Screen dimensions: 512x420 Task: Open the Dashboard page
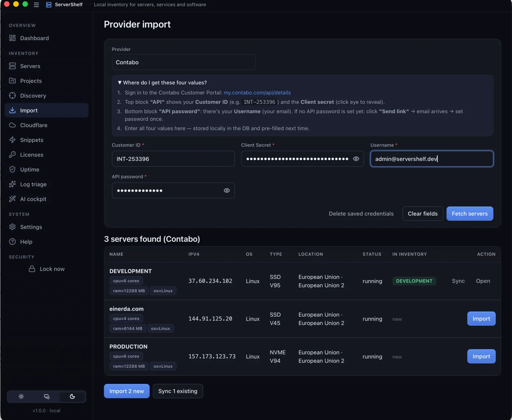click(46, 38)
